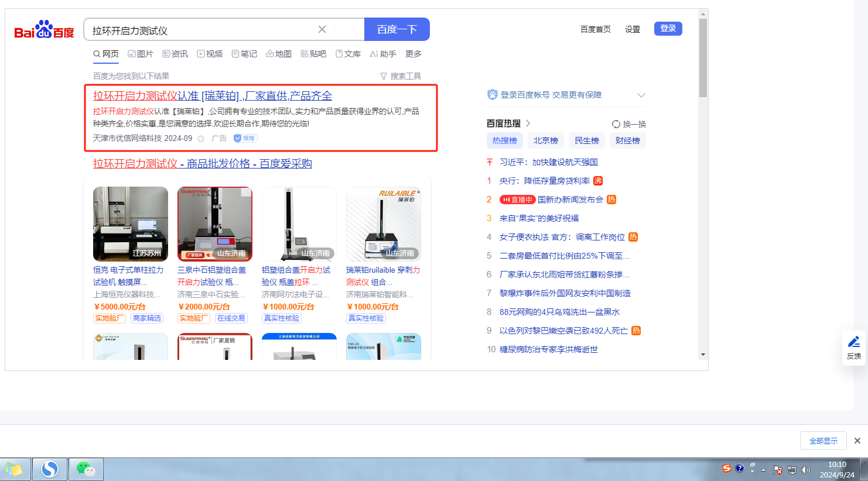Screen dimensions: 868x481
Task: Click the 商家精选 tag
Action: coord(147,318)
